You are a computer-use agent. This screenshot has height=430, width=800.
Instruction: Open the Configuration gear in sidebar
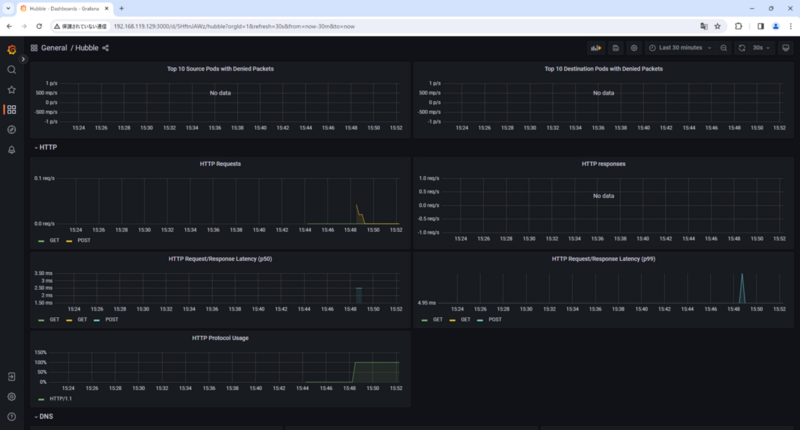click(11, 397)
